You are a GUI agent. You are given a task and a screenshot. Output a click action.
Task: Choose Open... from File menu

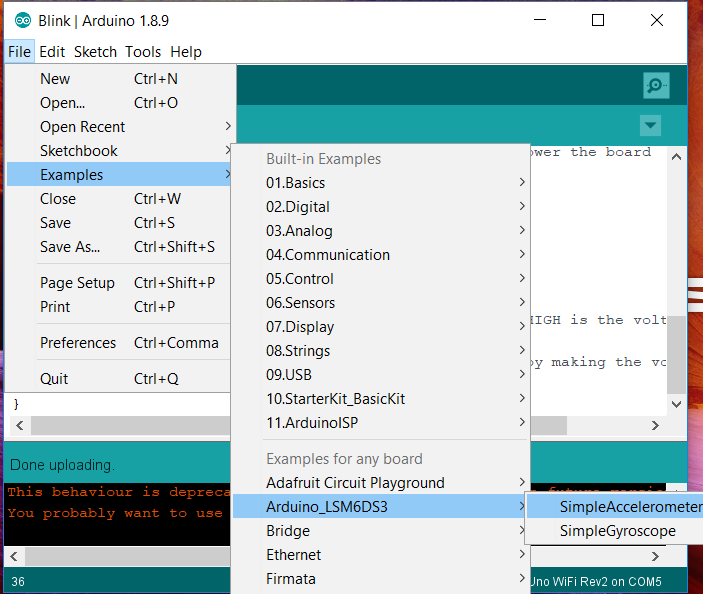(119, 103)
